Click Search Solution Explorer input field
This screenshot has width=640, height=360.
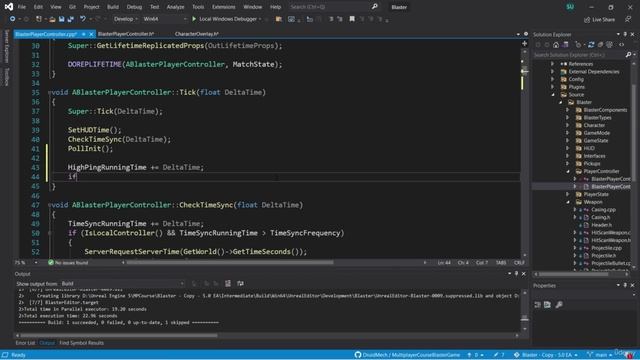579,55
